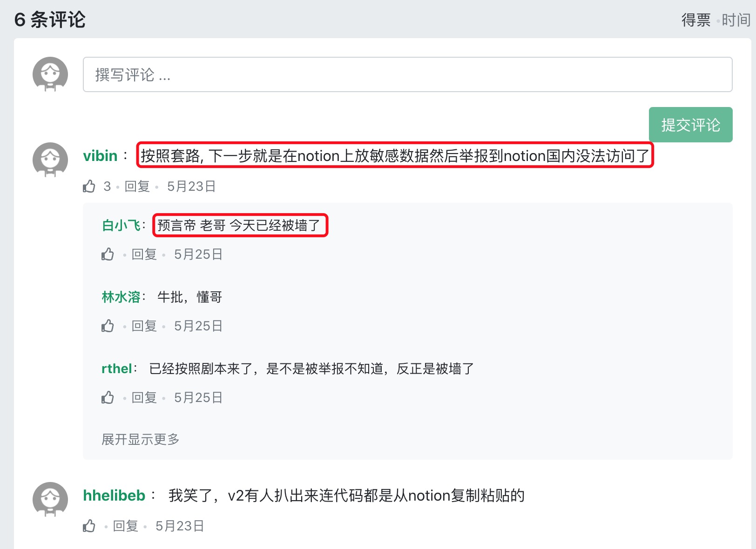The image size is (756, 549).
Task: Sort comments by 得票
Action: click(x=695, y=20)
